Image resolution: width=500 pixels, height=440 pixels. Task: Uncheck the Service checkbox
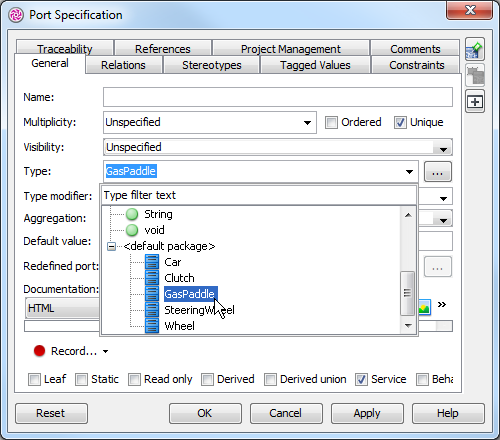(x=361, y=379)
